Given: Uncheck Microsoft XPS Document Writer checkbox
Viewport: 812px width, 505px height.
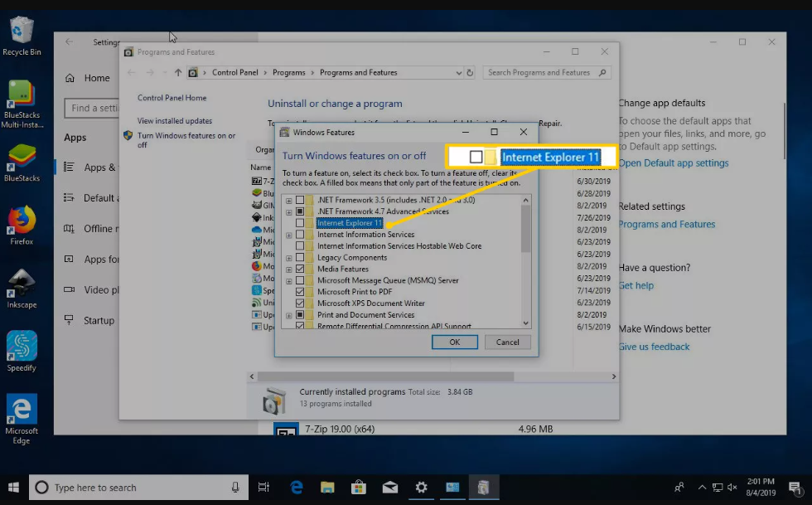Looking at the screenshot, I should click(x=300, y=303).
